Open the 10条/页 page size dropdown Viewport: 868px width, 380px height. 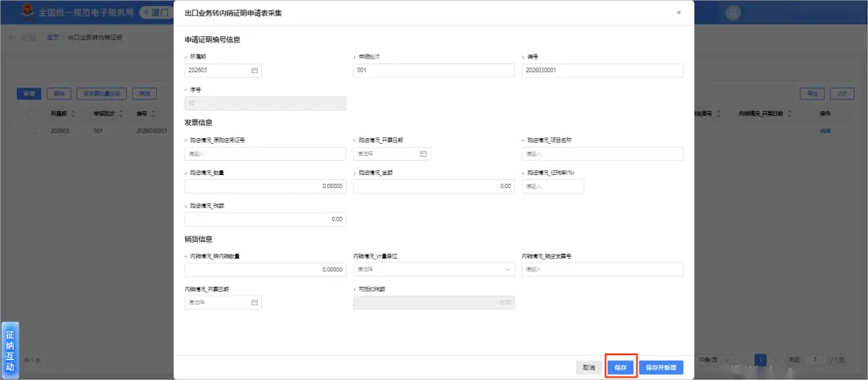point(714,360)
